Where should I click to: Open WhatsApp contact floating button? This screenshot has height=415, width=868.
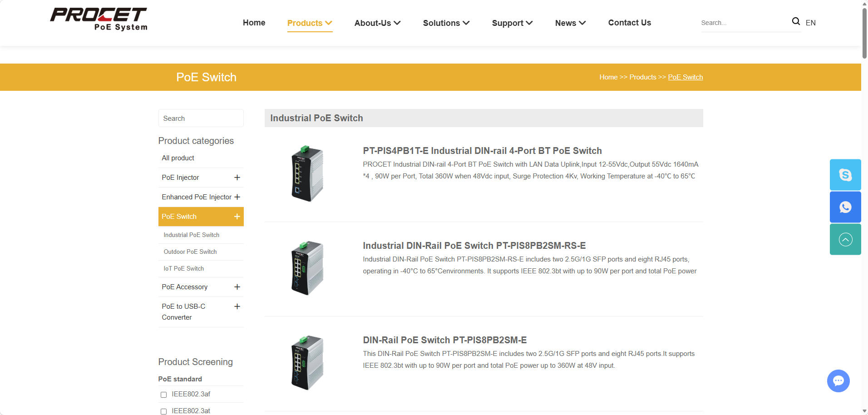[x=845, y=207]
